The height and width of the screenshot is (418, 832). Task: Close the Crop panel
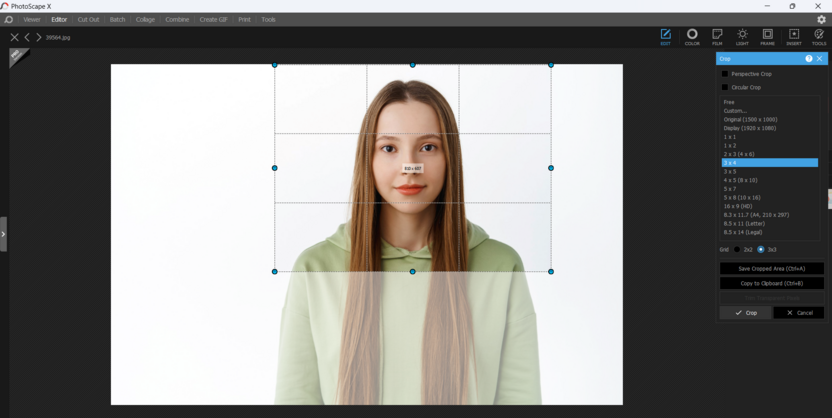pyautogui.click(x=820, y=59)
